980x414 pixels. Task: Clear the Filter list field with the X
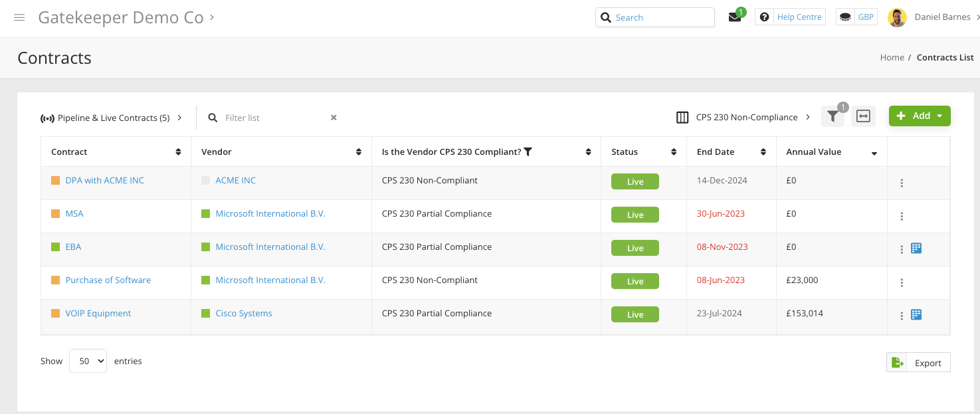[x=333, y=117]
